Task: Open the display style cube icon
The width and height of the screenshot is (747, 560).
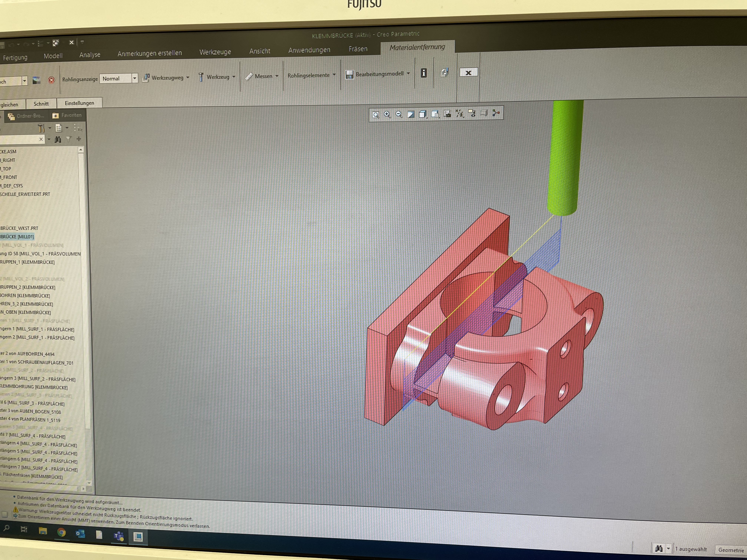Action: point(422,114)
